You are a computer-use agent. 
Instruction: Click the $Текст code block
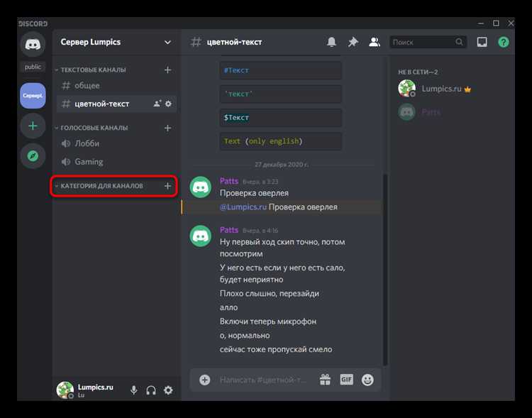point(280,118)
